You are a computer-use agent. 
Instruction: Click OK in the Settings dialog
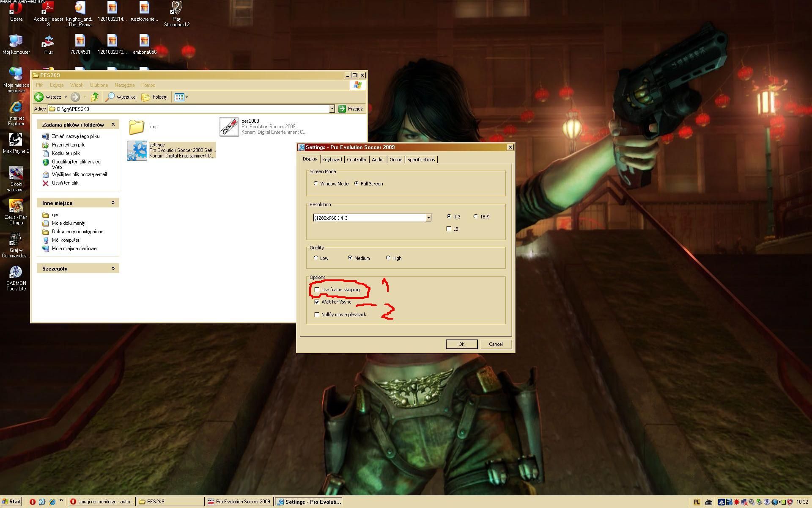(x=461, y=344)
